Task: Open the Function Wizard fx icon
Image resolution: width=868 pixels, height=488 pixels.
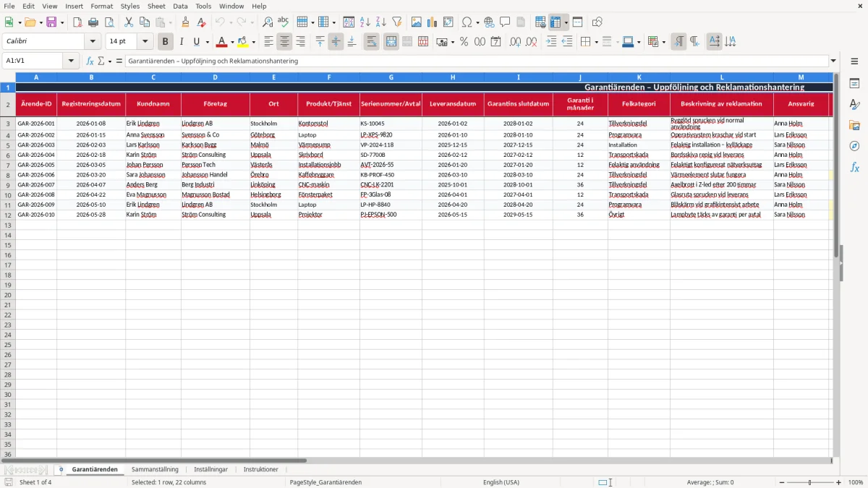Action: coord(90,61)
